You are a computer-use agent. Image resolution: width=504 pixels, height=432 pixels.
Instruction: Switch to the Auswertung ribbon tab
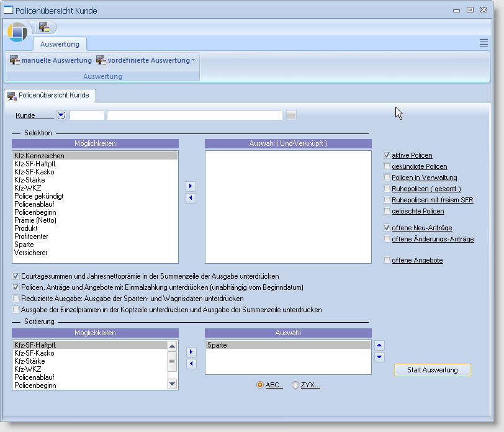pos(60,44)
